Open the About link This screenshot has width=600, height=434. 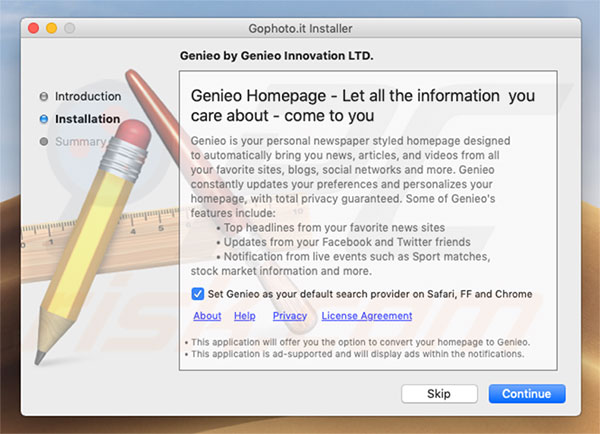pyautogui.click(x=207, y=316)
